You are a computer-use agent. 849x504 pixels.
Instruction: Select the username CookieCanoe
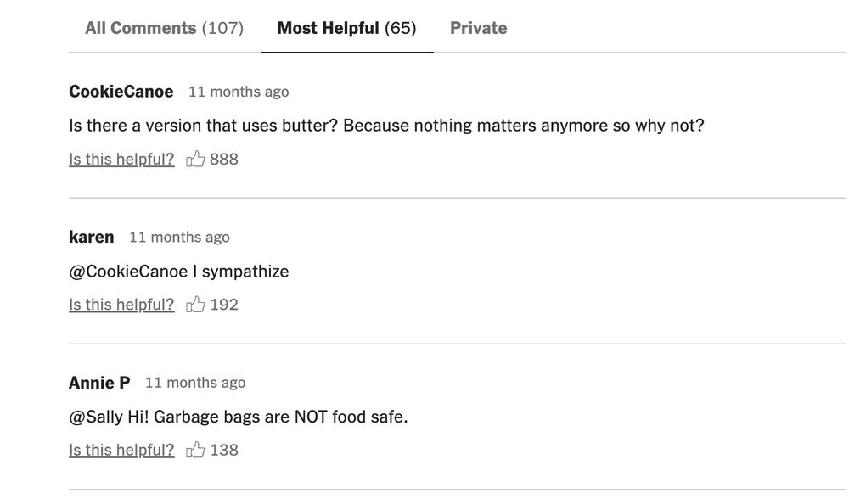click(x=120, y=91)
